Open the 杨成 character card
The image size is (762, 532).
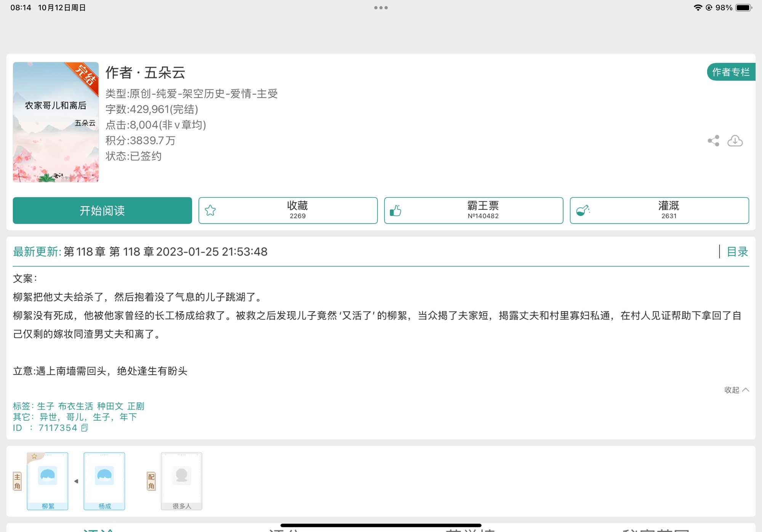pyautogui.click(x=104, y=481)
